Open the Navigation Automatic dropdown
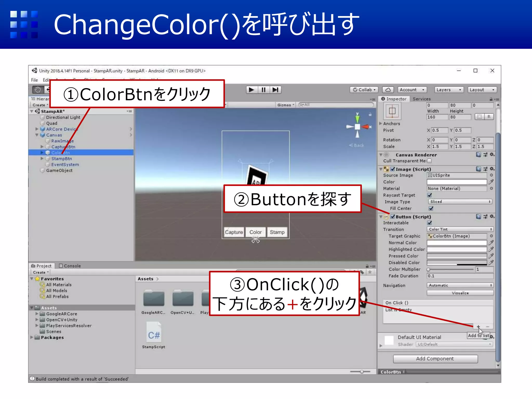The image size is (532, 399). (460, 285)
